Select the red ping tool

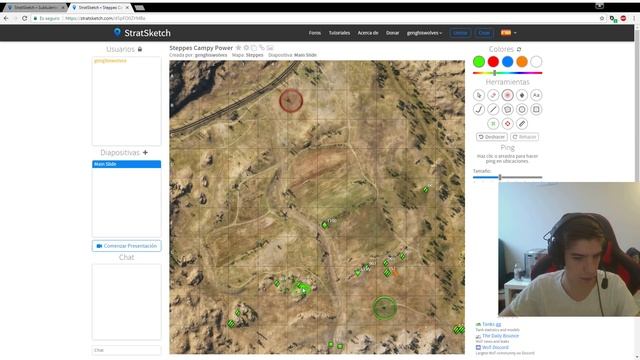(x=507, y=95)
